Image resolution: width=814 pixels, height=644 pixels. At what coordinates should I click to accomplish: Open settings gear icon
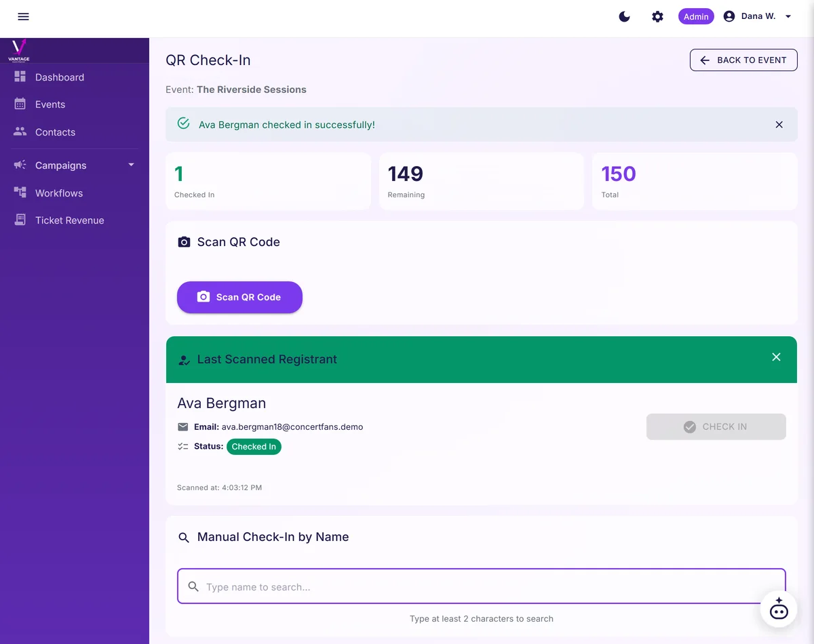coord(657,17)
